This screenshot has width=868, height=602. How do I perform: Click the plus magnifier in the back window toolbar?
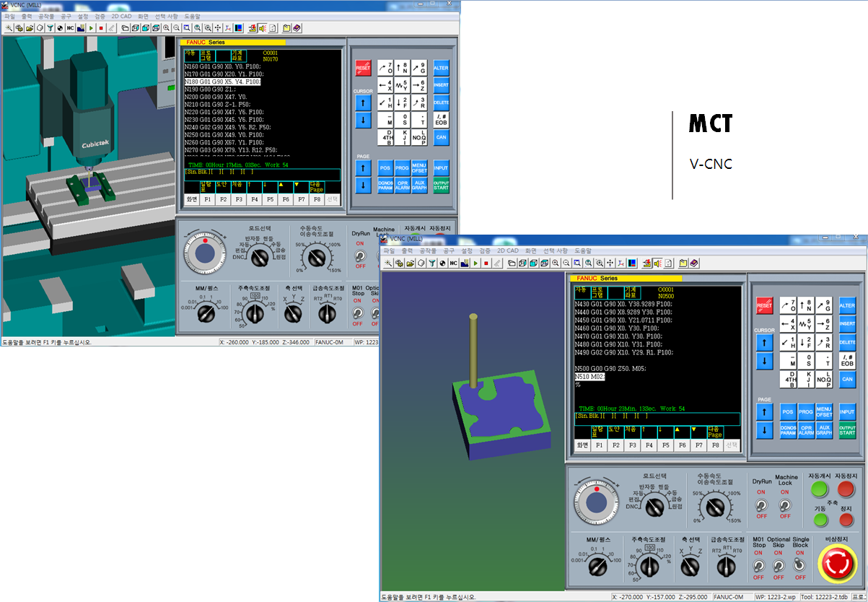[x=166, y=28]
